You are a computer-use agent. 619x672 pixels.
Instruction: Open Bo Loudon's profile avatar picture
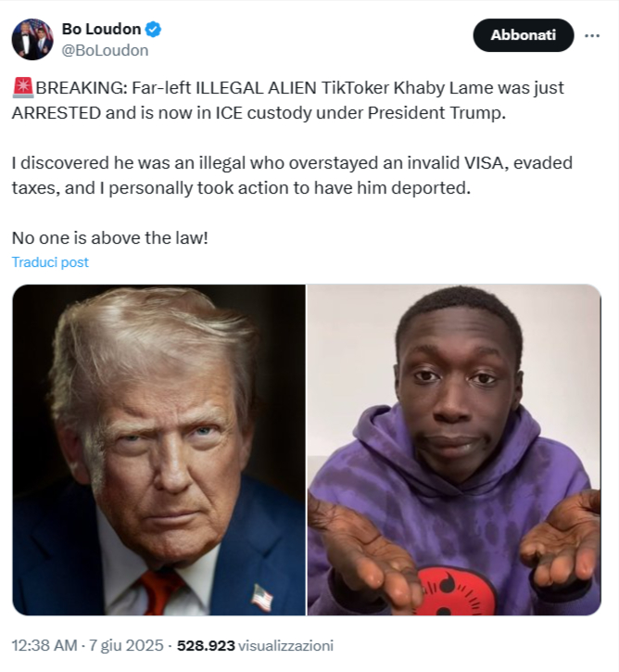[x=32, y=39]
